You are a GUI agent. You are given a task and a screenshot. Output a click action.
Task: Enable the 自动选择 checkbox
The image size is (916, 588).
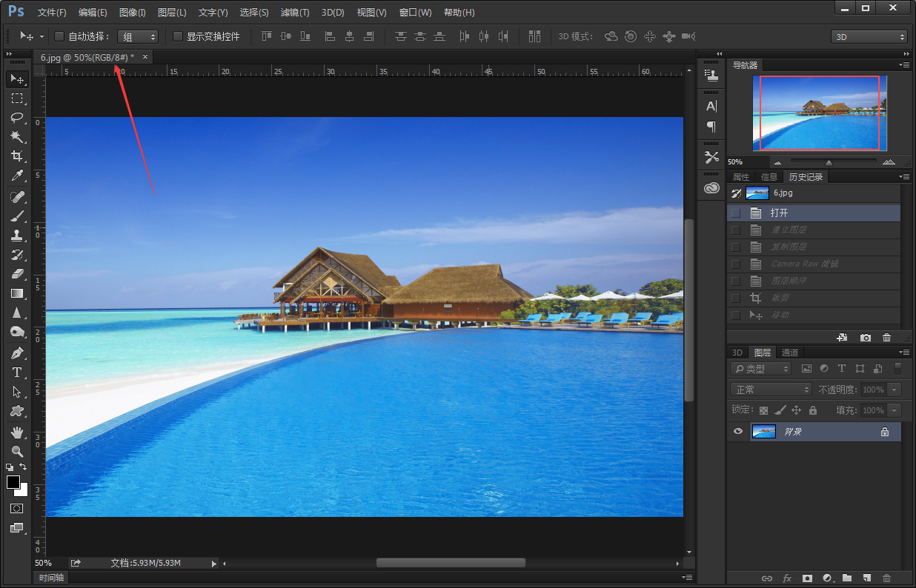60,36
